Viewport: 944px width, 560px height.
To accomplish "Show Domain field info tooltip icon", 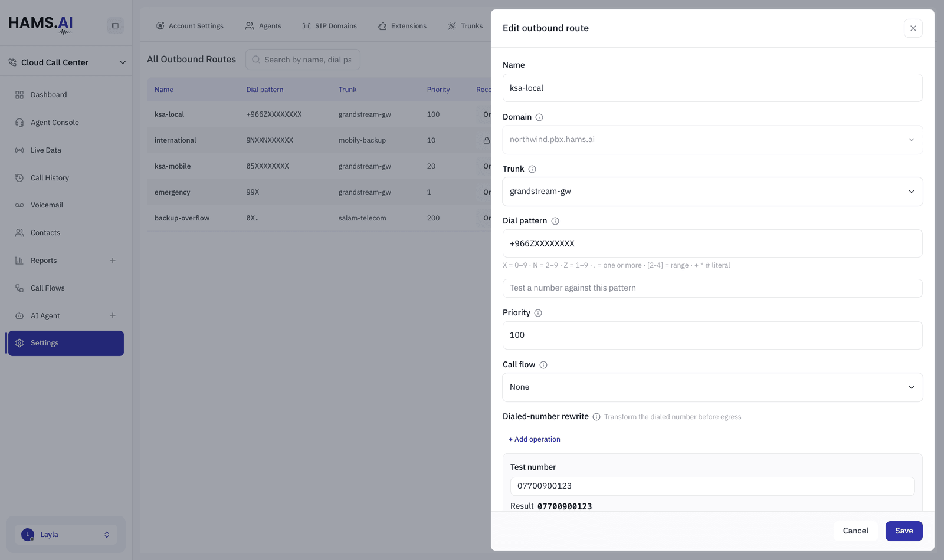I will 539,117.
